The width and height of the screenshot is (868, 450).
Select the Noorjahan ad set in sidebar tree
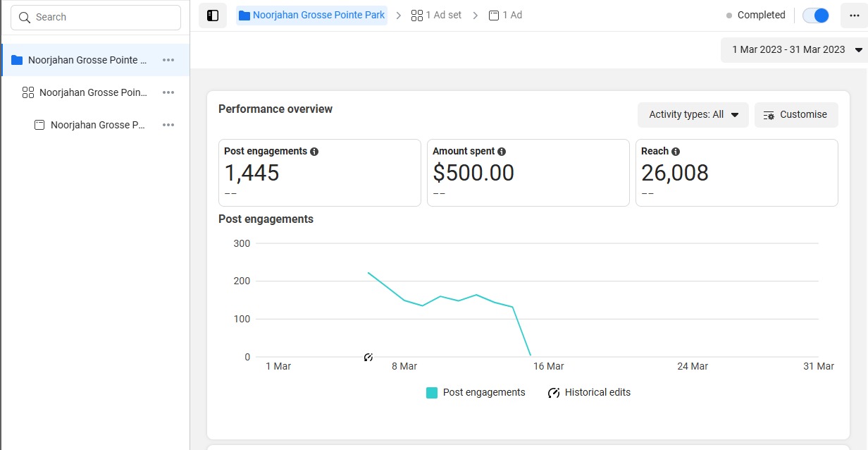click(x=93, y=92)
